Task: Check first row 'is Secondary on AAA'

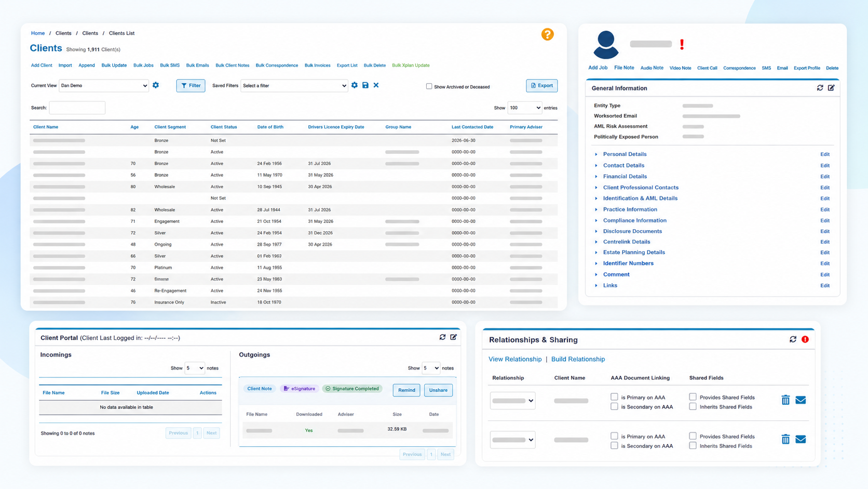Action: click(x=614, y=406)
